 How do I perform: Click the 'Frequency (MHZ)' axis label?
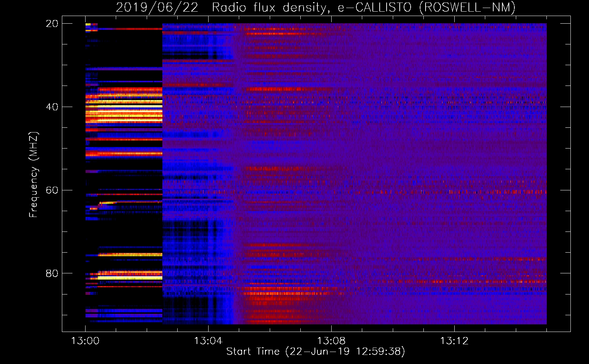(33, 175)
